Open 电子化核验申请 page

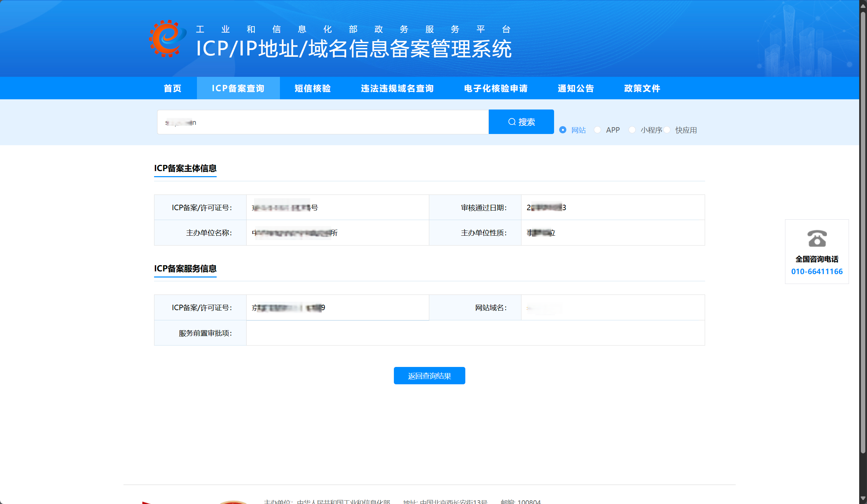[x=496, y=88]
